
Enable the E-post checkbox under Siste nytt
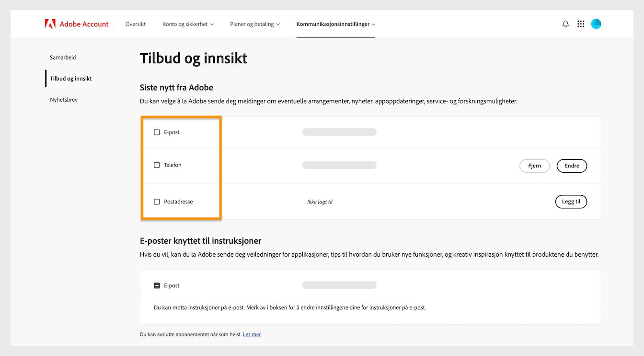coord(157,131)
